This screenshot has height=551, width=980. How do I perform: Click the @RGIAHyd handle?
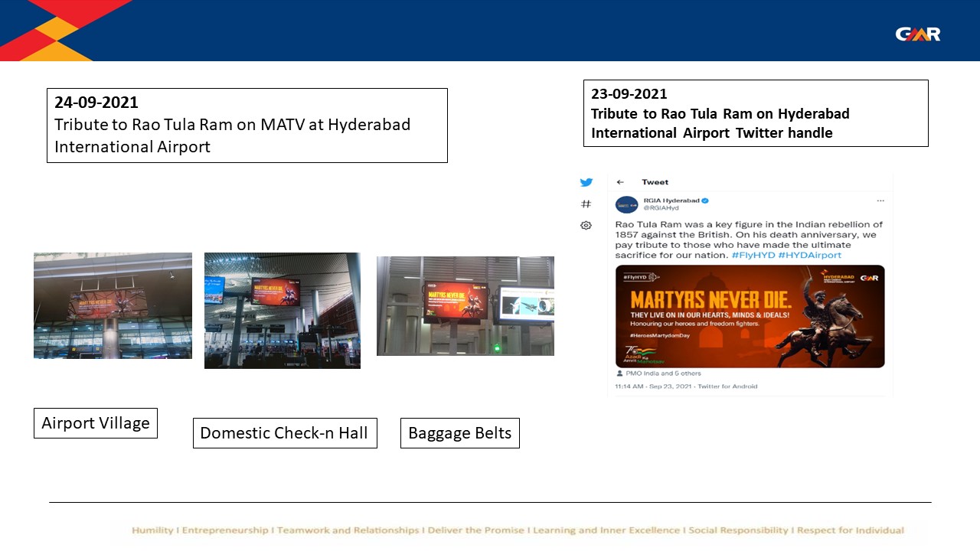[660, 207]
